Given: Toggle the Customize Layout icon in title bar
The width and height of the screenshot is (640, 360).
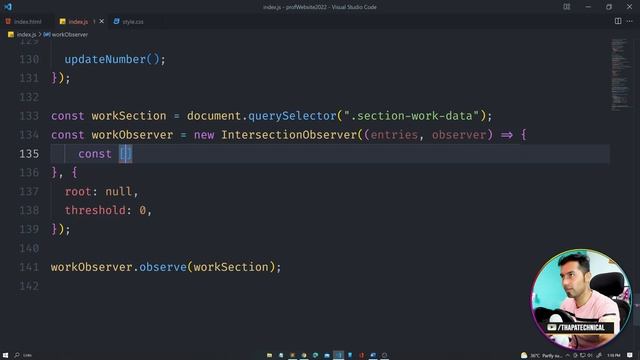Looking at the screenshot, I should click(x=567, y=7).
